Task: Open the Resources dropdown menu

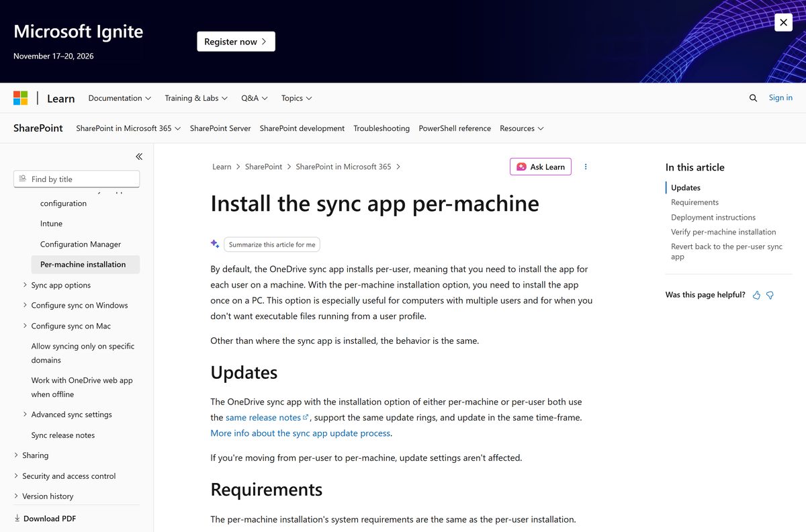Action: click(522, 128)
